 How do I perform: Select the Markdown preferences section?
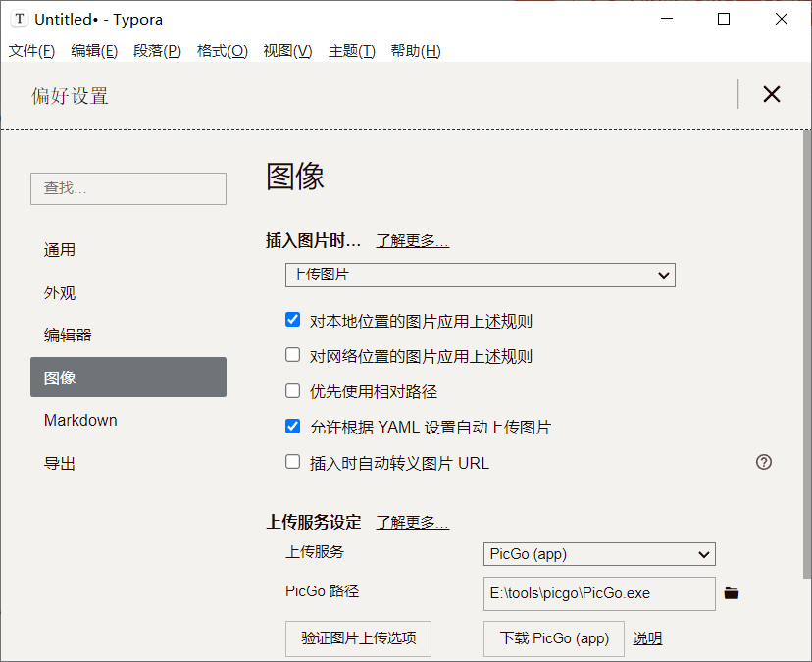coord(127,420)
